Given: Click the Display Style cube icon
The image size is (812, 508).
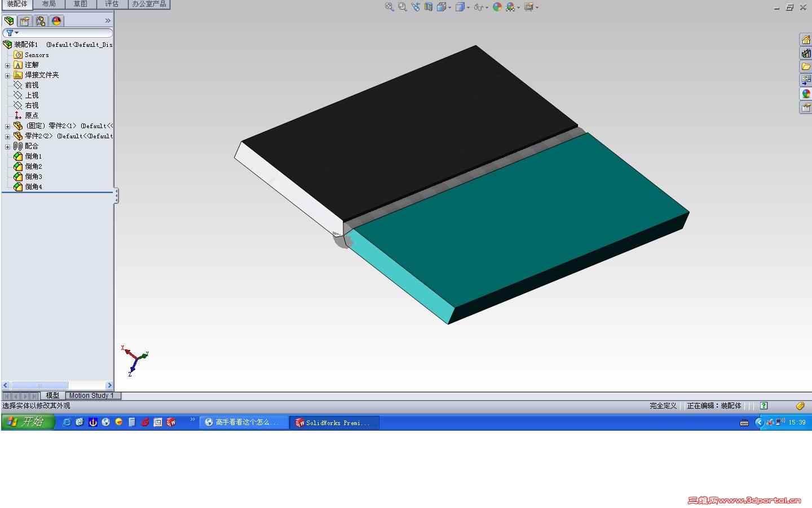Looking at the screenshot, I should coord(460,7).
